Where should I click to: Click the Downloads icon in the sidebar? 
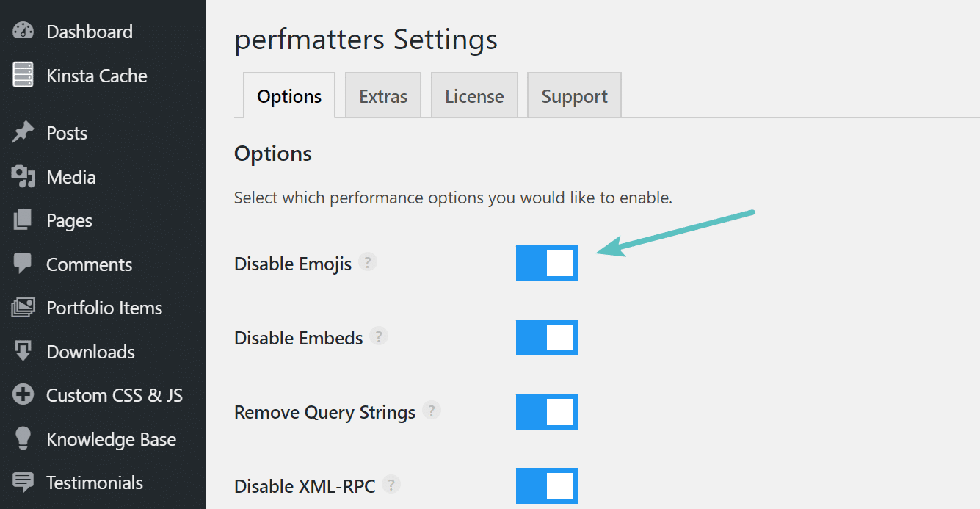pos(22,351)
